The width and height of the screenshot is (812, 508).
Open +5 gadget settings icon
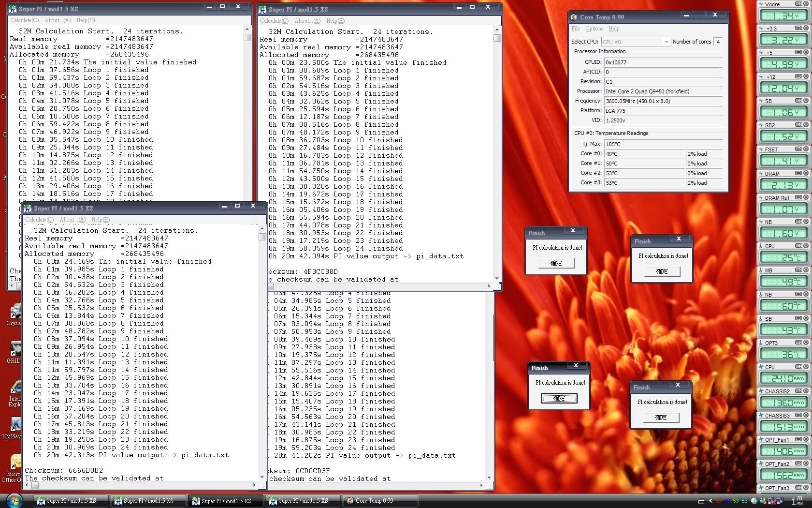tap(798, 52)
